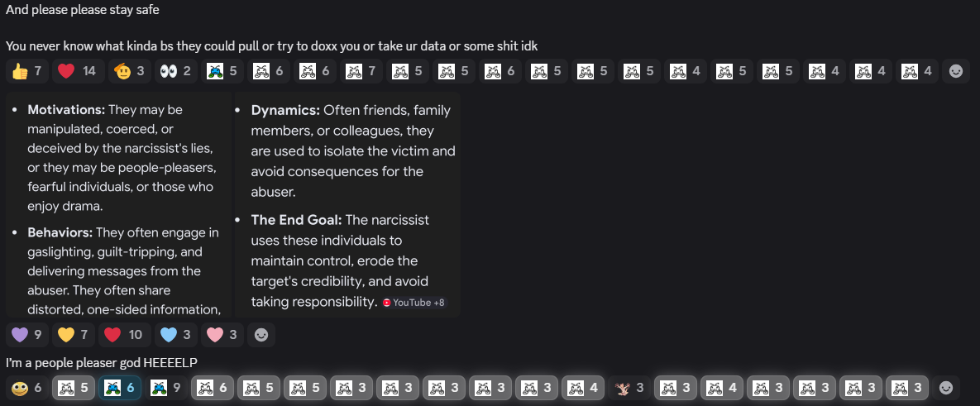Viewport: 980px width, 406px height.
Task: Open the Dynamics and End Goal image
Action: (x=347, y=204)
